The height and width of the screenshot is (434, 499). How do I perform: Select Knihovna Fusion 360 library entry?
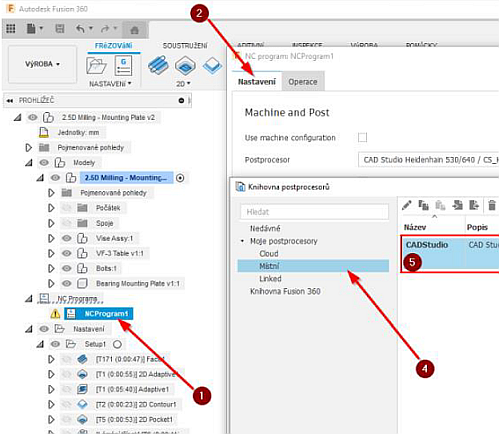pos(285,291)
